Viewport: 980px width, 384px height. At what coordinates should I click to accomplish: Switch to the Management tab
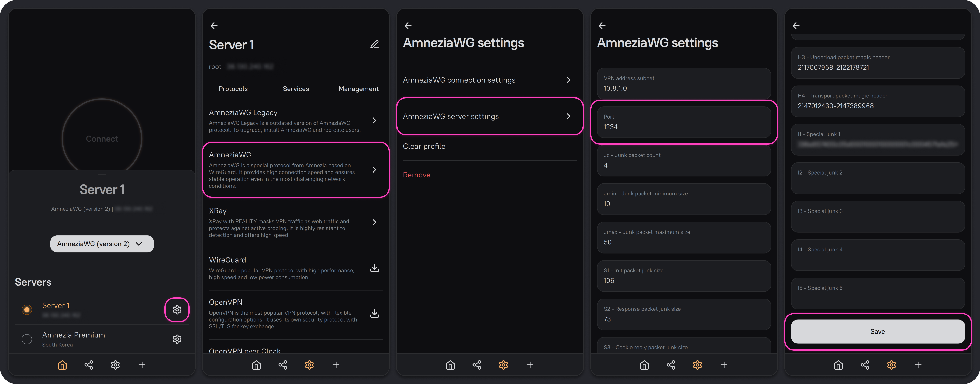coord(358,89)
